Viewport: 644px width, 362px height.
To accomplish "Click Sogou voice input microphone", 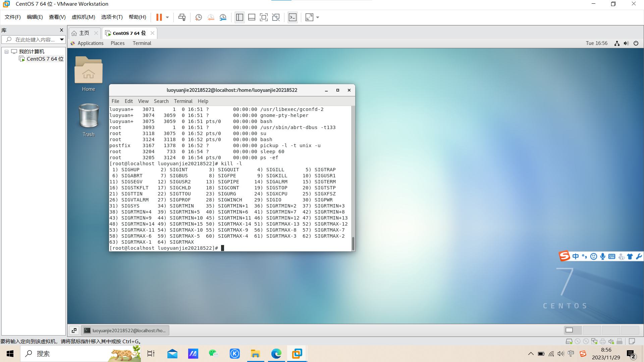I will 603,256.
